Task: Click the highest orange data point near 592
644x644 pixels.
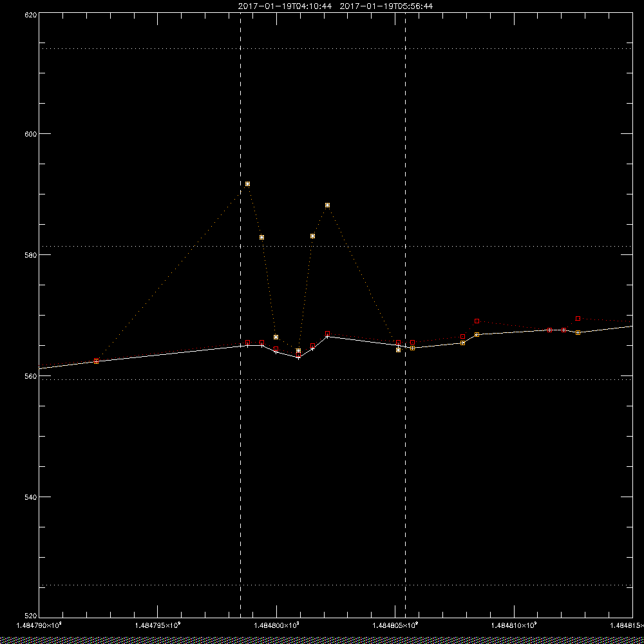Action: coord(248,184)
